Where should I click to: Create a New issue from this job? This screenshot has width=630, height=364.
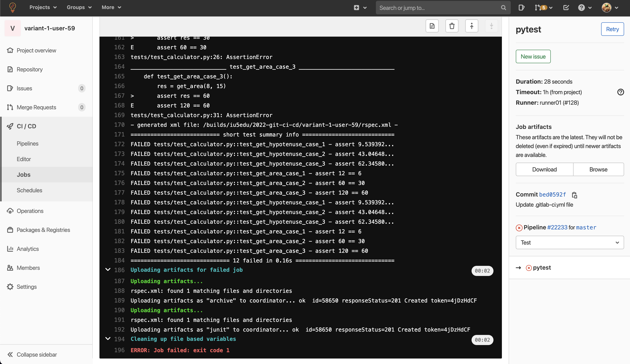[533, 56]
